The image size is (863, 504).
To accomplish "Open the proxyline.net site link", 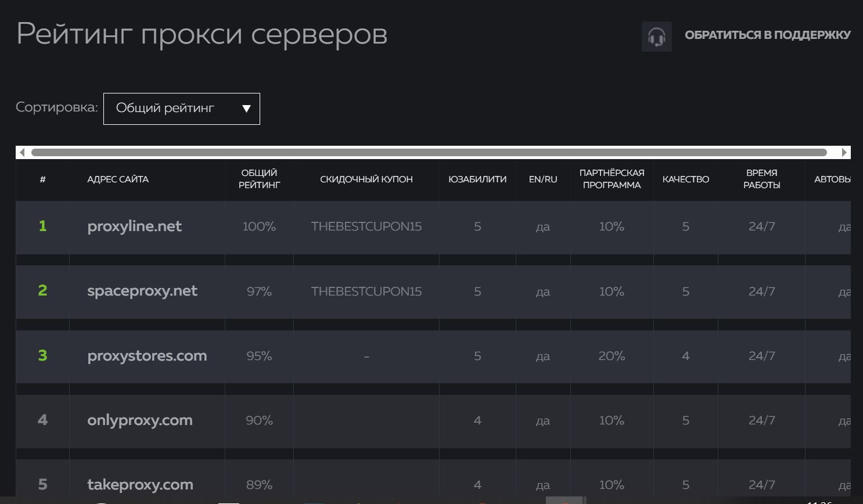I will tap(134, 226).
